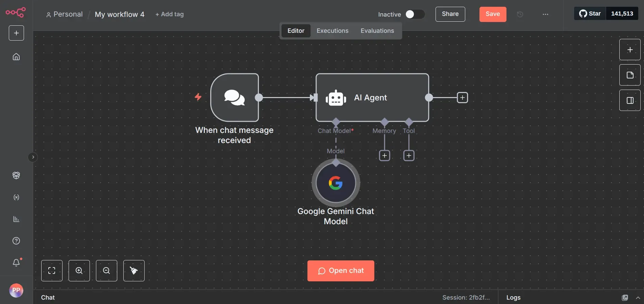Click the Share button
Viewport: 644px width, 304px height.
tap(450, 14)
